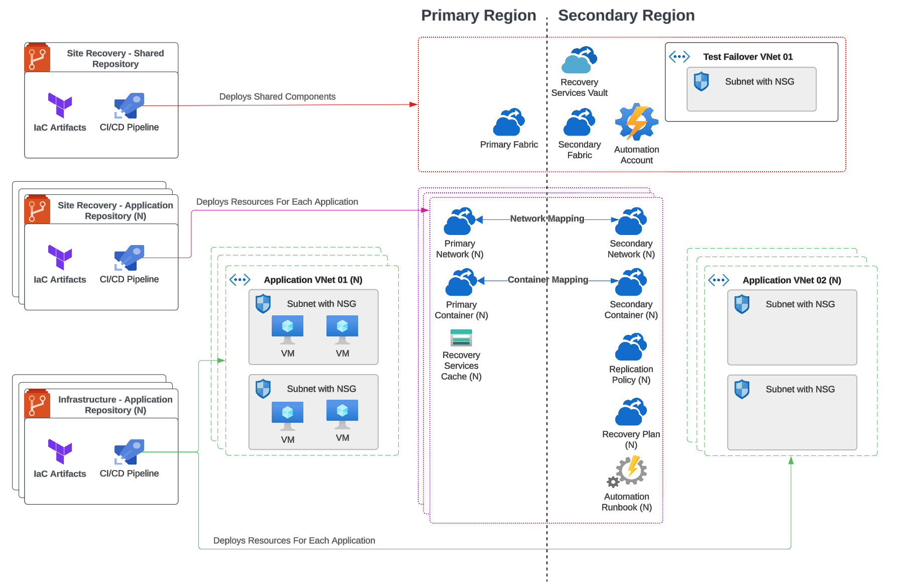Screen dimensions: 897x588
Task: Select the Recovery Services Cache storage icon
Action: pyautogui.click(x=461, y=338)
